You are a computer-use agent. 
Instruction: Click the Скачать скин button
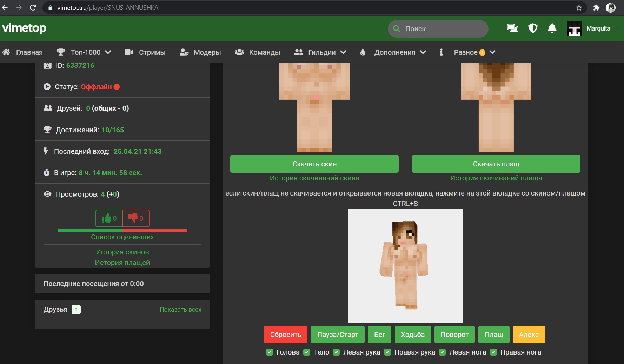pyautogui.click(x=314, y=164)
